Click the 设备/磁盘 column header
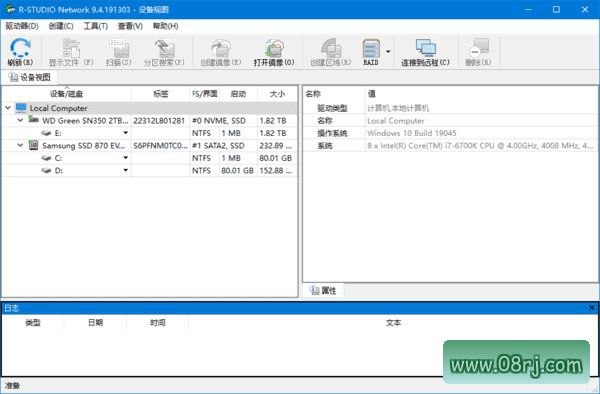The width and height of the screenshot is (600, 394). 67,94
